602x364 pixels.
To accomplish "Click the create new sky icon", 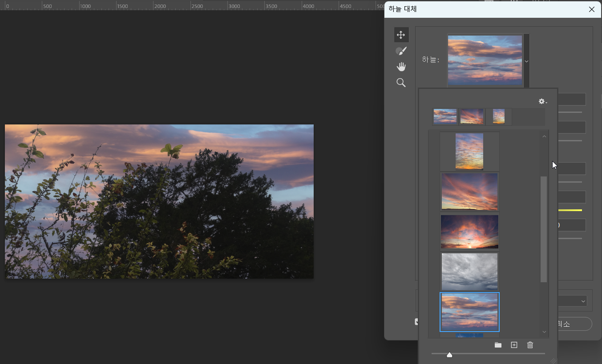I will 514,345.
